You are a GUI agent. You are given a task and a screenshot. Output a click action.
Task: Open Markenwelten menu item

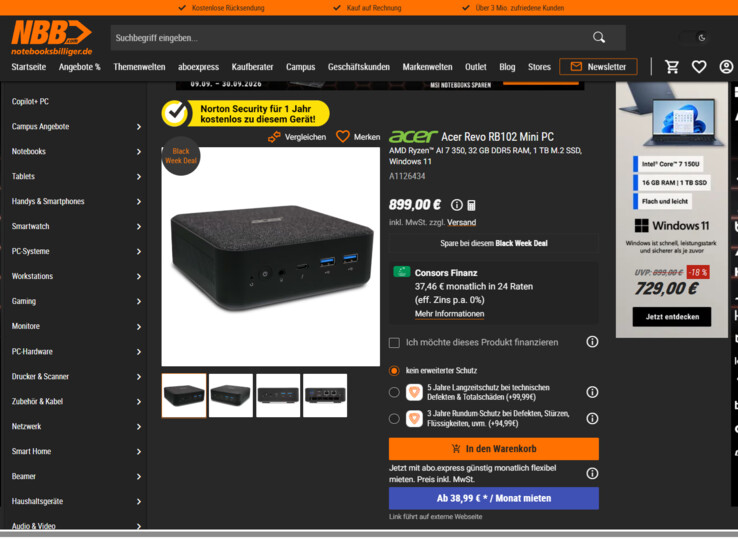click(x=427, y=67)
